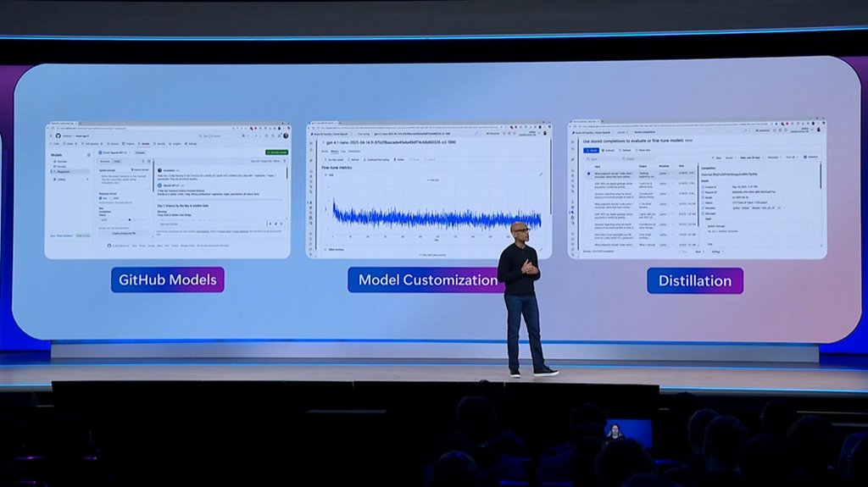Click the Reset view button
The image size is (868, 487).
(643, 150)
